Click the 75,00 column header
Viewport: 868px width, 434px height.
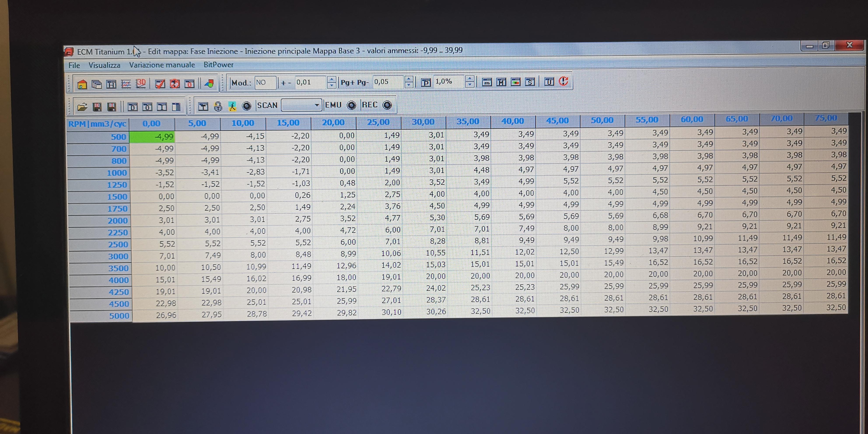[x=826, y=118]
